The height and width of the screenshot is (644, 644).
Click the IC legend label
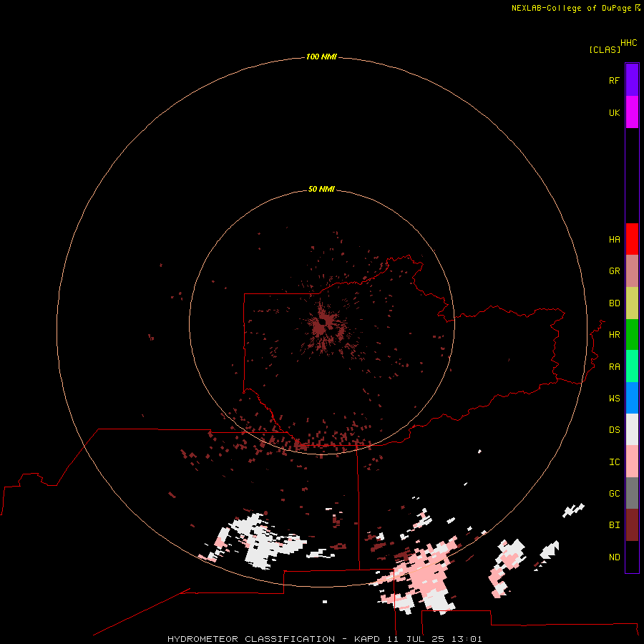point(614,462)
